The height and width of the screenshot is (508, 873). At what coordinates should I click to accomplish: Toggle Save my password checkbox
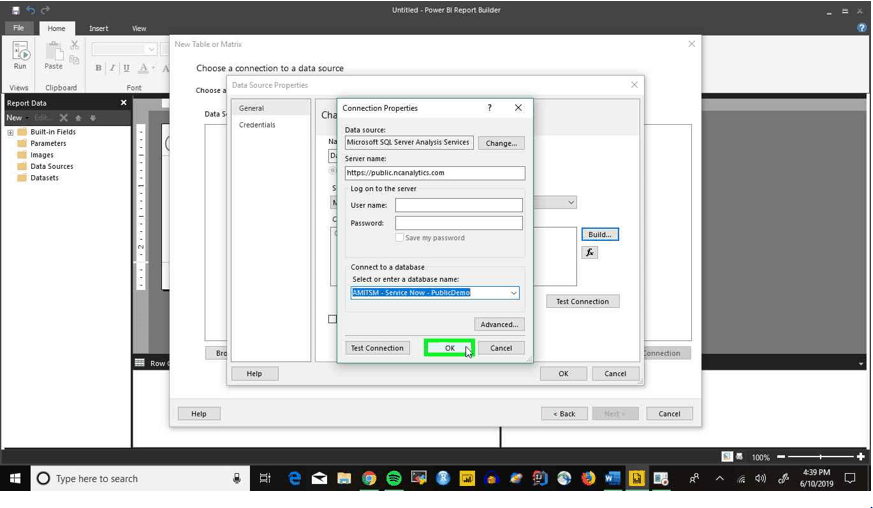(x=399, y=238)
